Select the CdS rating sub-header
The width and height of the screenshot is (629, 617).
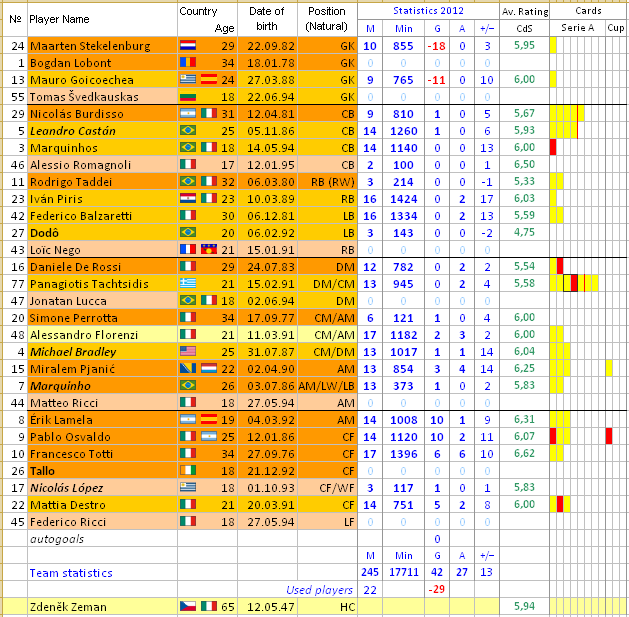[x=524, y=28]
